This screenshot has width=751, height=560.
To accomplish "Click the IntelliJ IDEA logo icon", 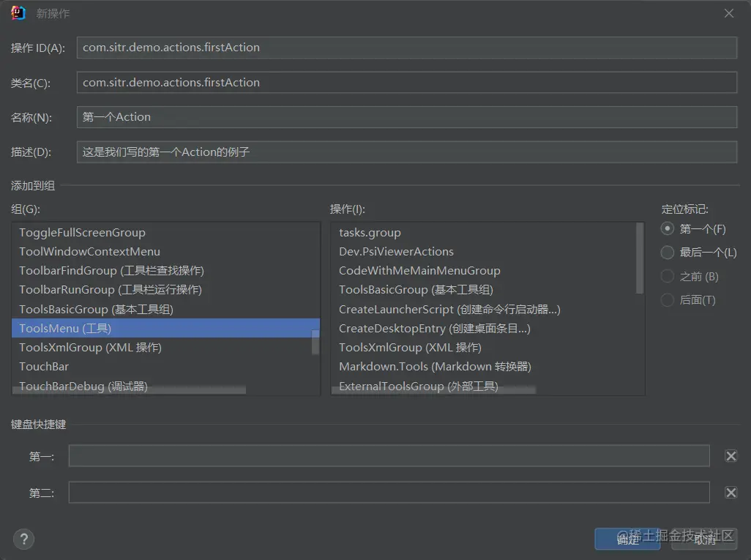I will coord(18,13).
